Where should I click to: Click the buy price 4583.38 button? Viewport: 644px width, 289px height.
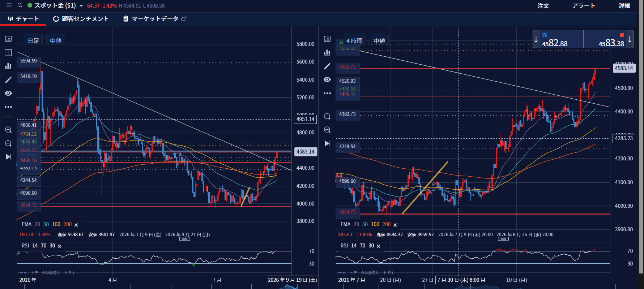tap(608, 39)
